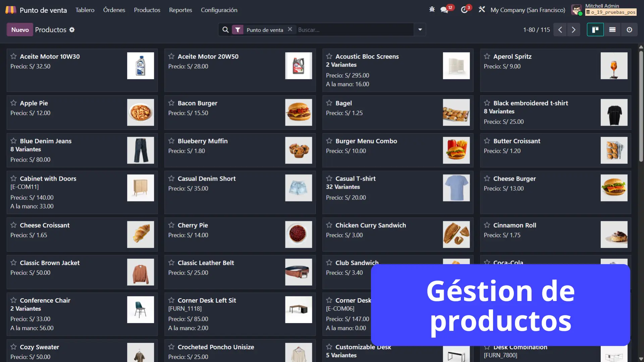This screenshot has height=362, width=644.
Task: Switch to list view
Action: coord(612,30)
